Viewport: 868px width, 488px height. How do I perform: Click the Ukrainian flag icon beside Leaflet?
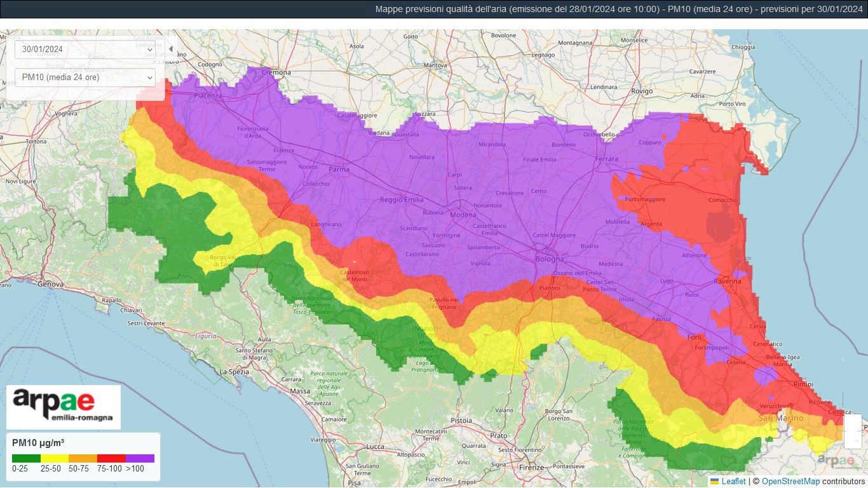click(714, 482)
